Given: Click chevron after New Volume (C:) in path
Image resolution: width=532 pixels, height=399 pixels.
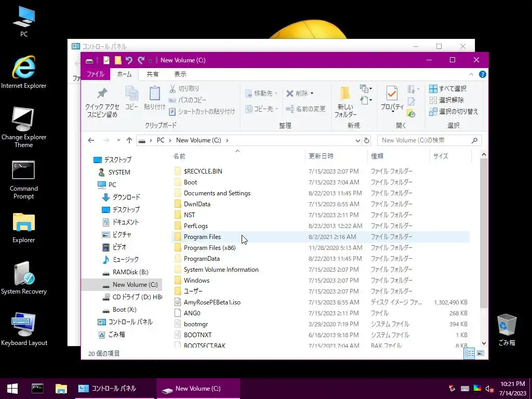Looking at the screenshot, I should [x=227, y=140].
